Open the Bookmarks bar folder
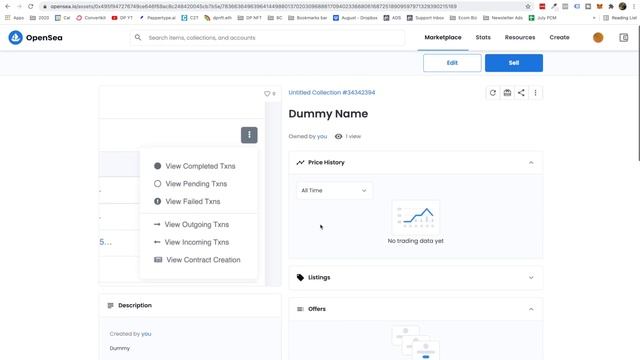This screenshot has height=360, width=640. click(x=308, y=18)
